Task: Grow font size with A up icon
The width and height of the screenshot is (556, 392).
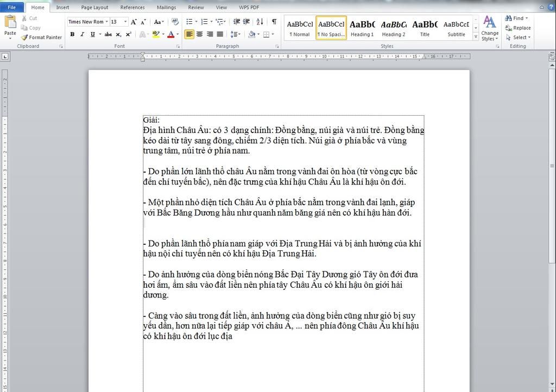Action: click(x=134, y=22)
